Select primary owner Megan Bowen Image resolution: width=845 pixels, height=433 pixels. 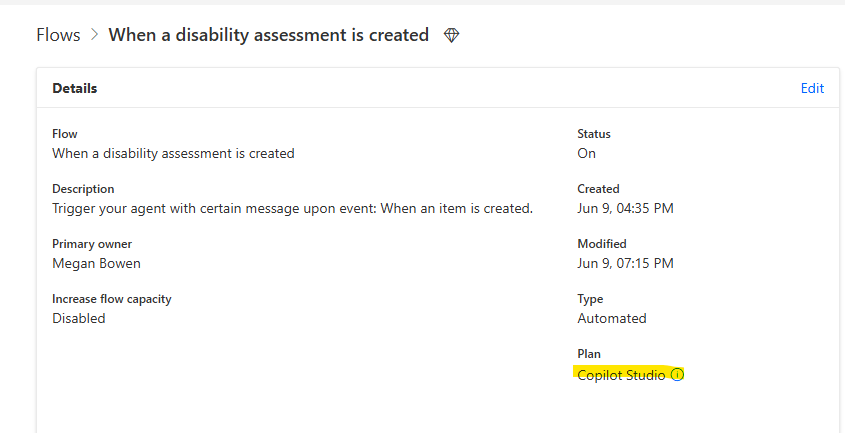96,263
